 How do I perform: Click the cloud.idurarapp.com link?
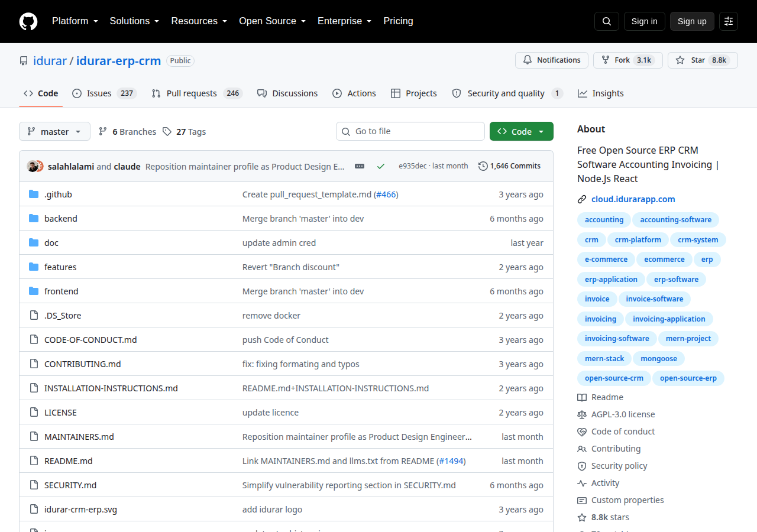coord(633,199)
